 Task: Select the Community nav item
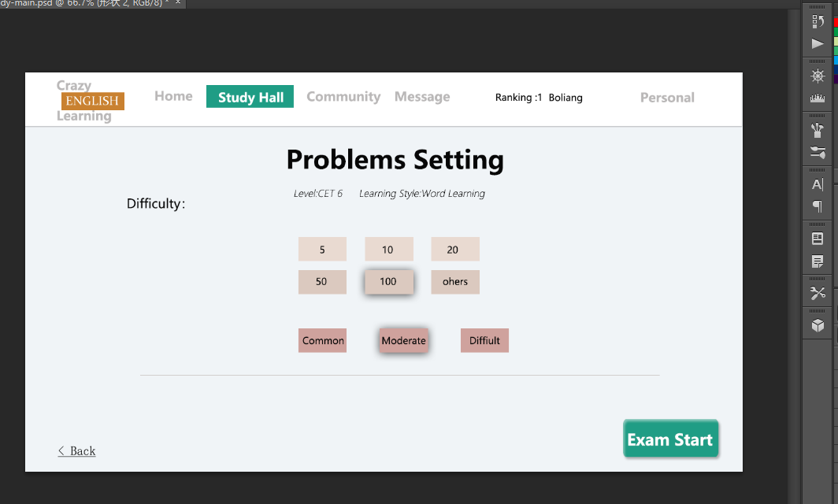pyautogui.click(x=343, y=97)
